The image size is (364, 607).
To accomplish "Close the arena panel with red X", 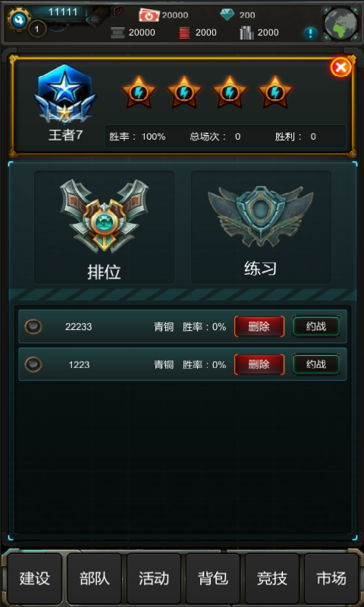I will (x=340, y=68).
